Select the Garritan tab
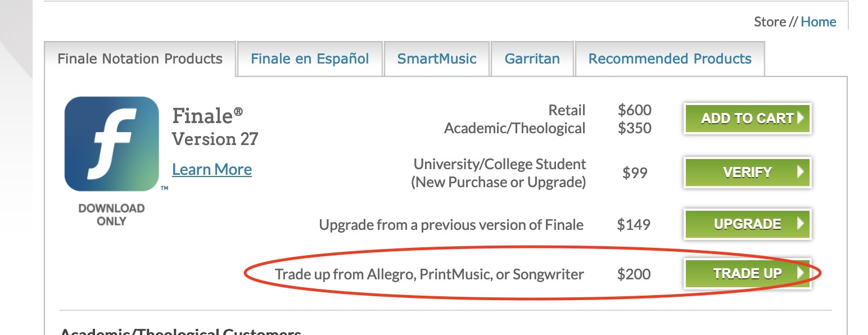The width and height of the screenshot is (868, 335). click(x=532, y=59)
